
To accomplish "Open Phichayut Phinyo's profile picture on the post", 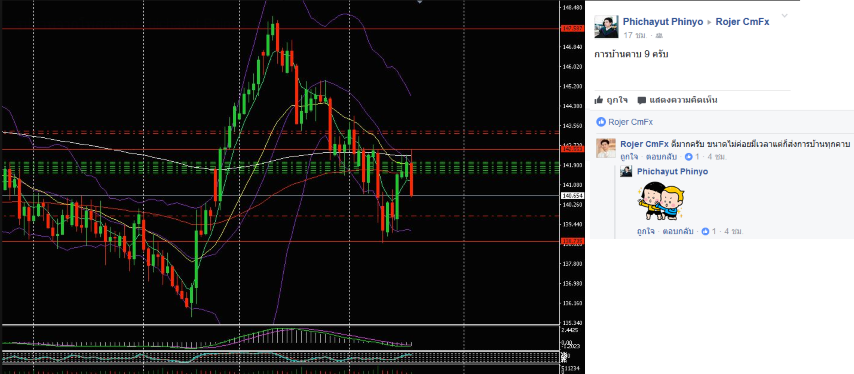I will point(606,27).
